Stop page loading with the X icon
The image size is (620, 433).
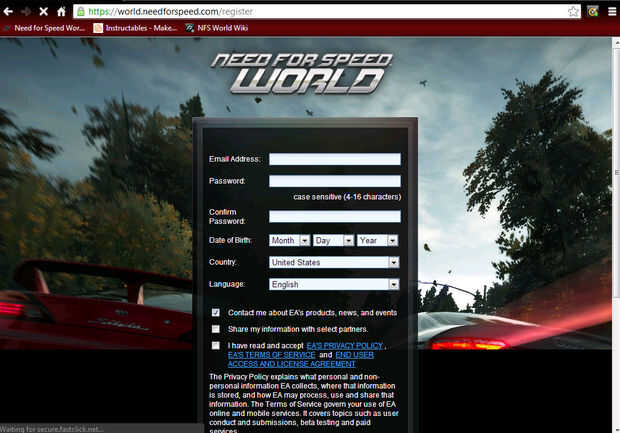point(43,11)
